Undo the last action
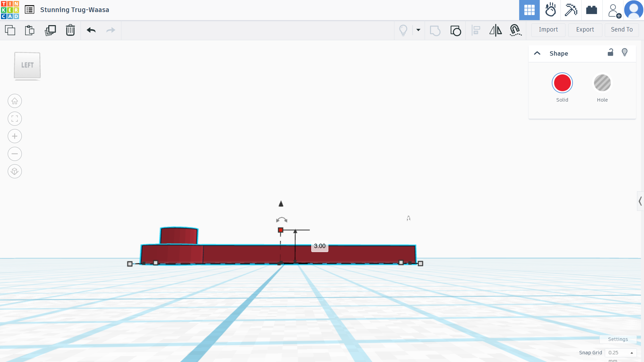Image resolution: width=644 pixels, height=362 pixels. [x=91, y=30]
